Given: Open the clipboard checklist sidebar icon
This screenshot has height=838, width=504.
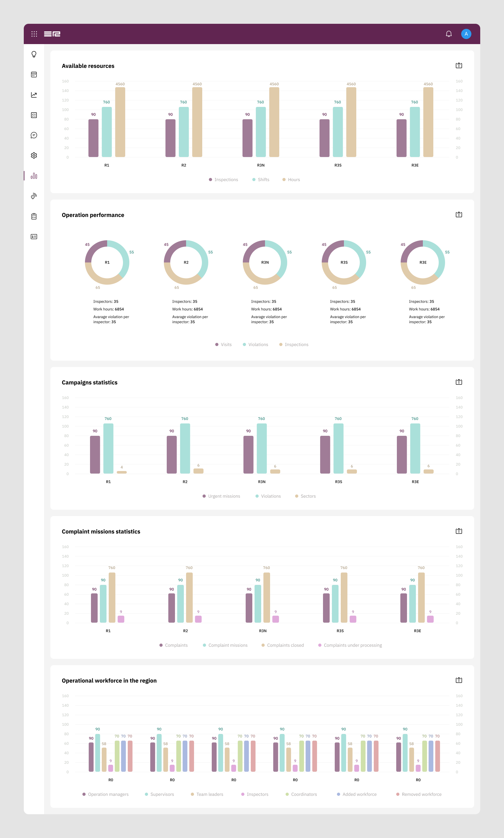Looking at the screenshot, I should click(x=34, y=216).
